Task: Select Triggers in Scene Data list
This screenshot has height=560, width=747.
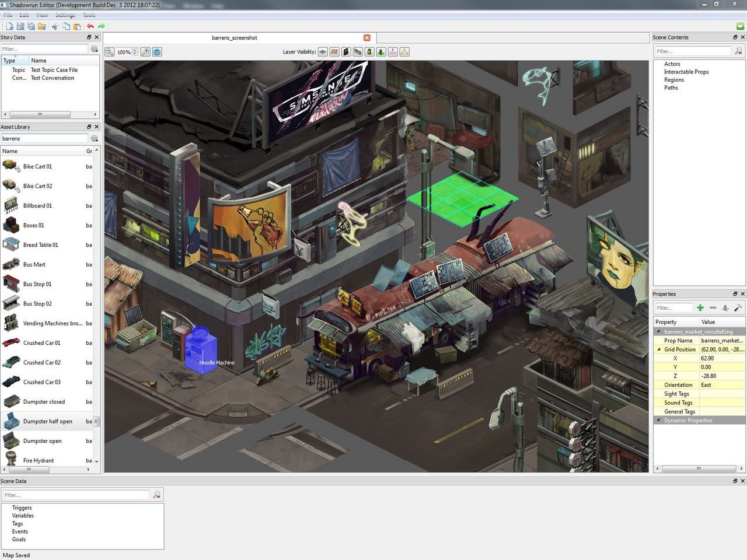Action: coord(22,508)
